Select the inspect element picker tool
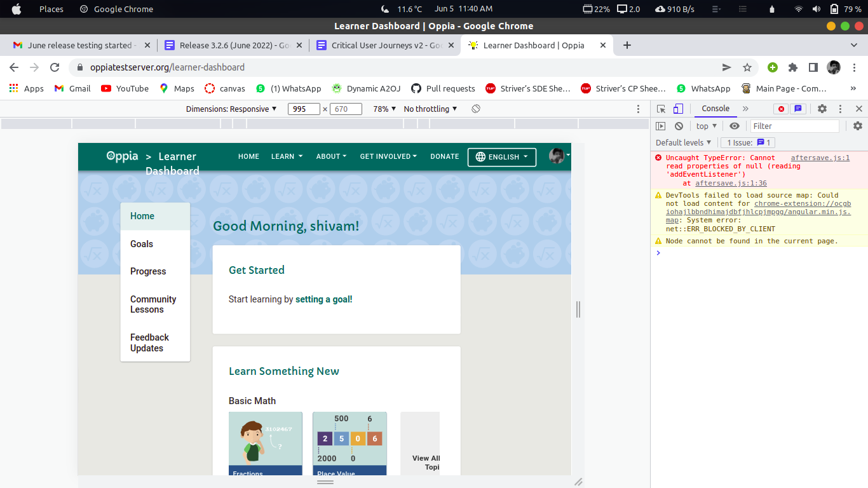868x488 pixels. 661,109
